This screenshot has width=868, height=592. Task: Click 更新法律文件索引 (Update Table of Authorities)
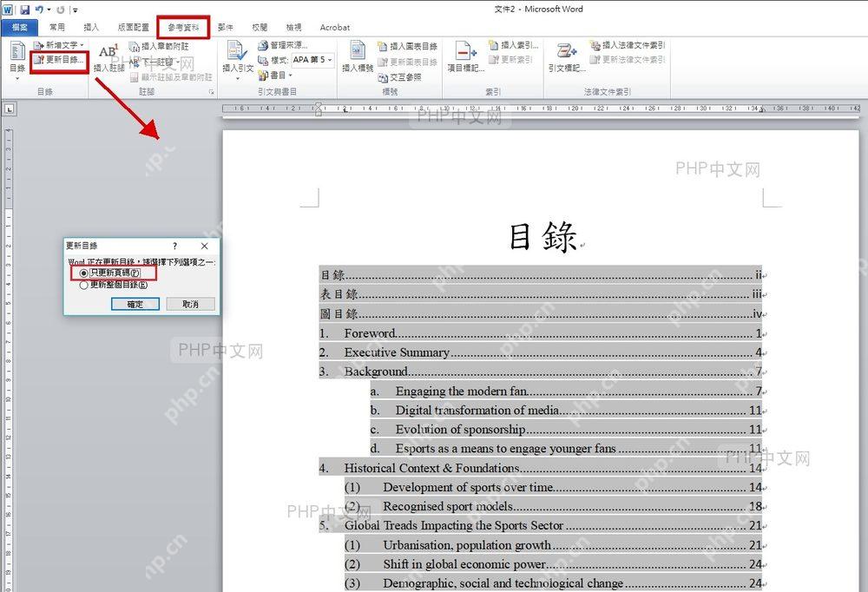(628, 59)
